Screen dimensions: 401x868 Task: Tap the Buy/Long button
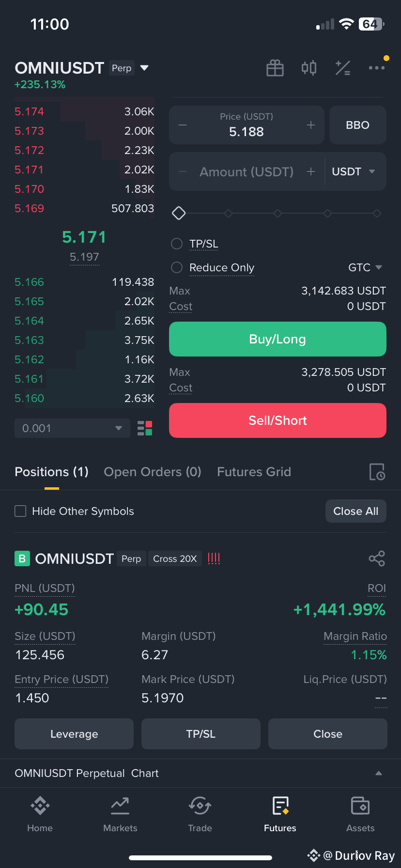[278, 339]
